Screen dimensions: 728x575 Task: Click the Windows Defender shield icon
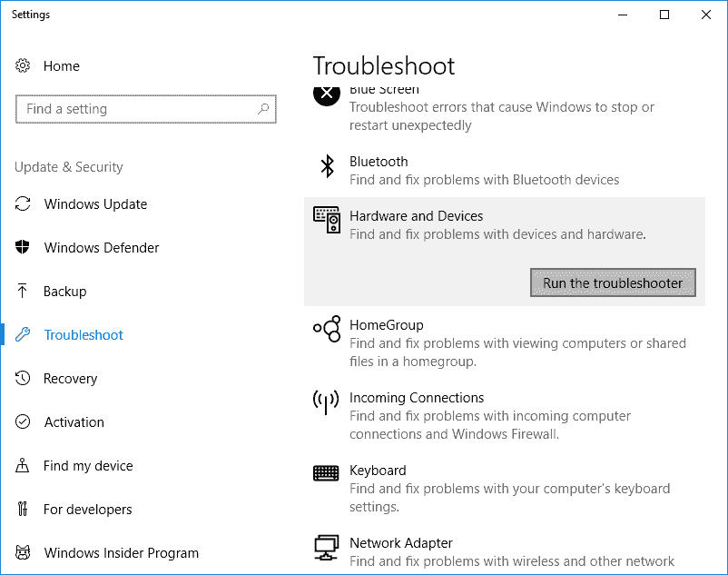23,248
